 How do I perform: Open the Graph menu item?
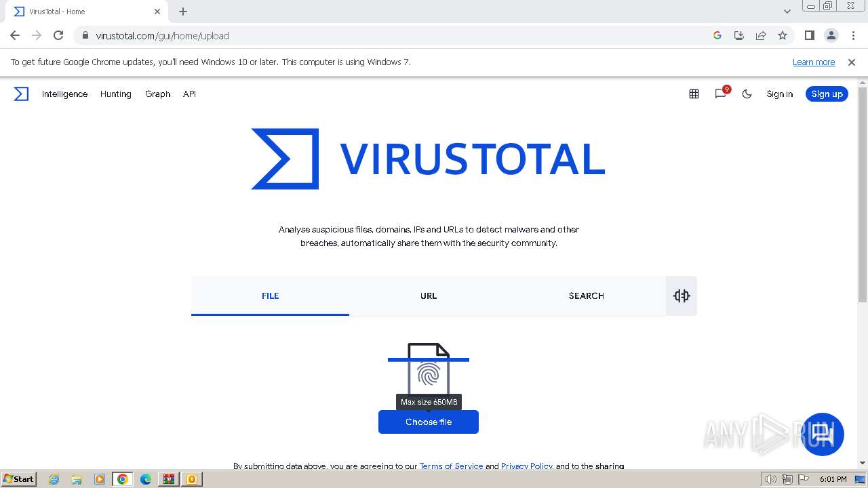pos(157,94)
